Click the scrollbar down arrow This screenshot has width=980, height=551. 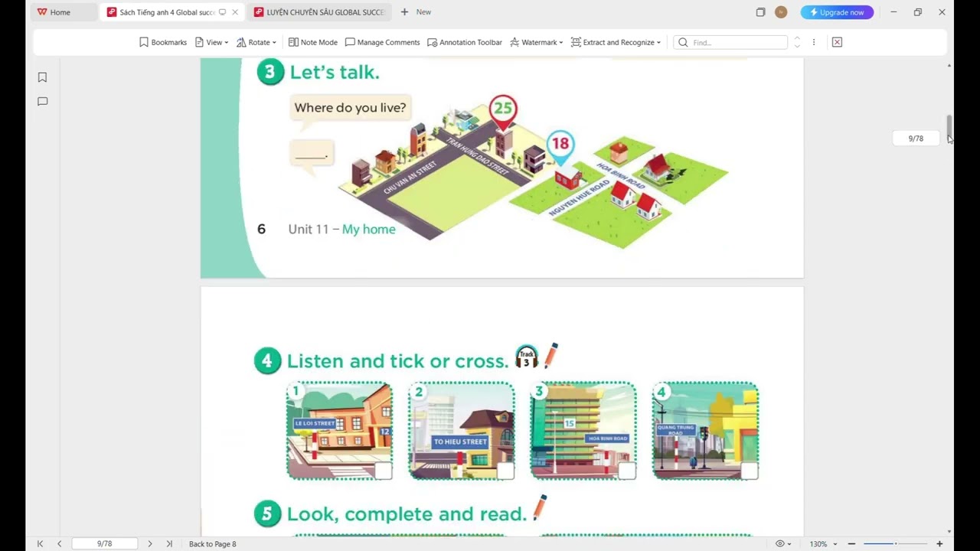tap(949, 531)
